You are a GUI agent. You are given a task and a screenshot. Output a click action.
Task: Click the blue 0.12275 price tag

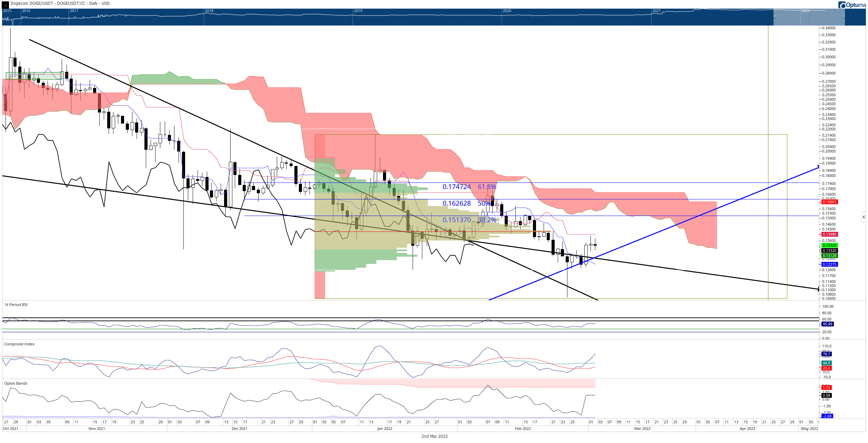click(x=829, y=264)
